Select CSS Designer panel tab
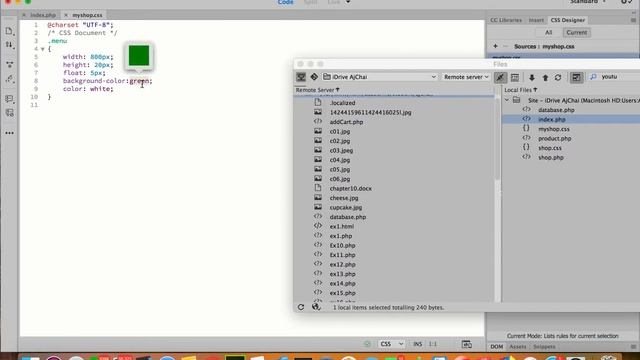 (x=567, y=20)
